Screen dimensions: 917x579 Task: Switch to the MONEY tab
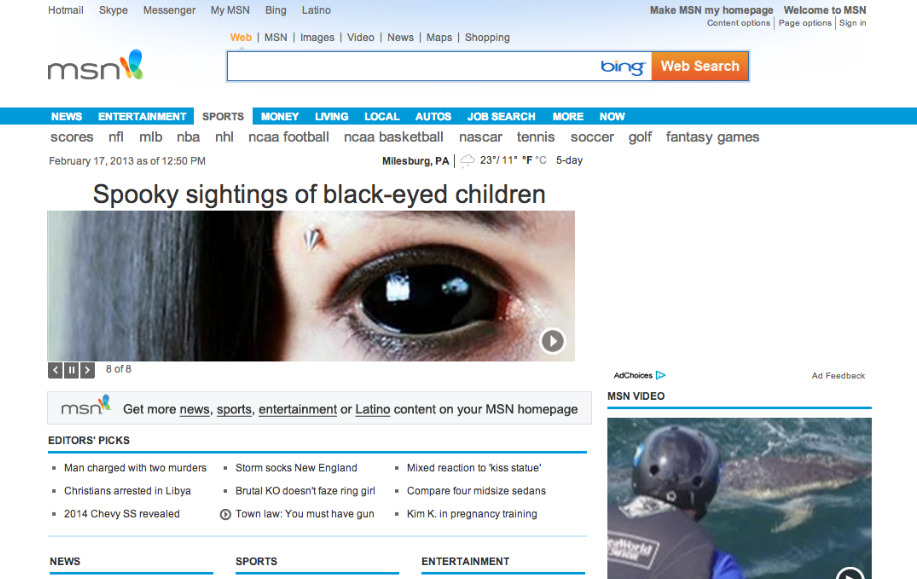280,116
